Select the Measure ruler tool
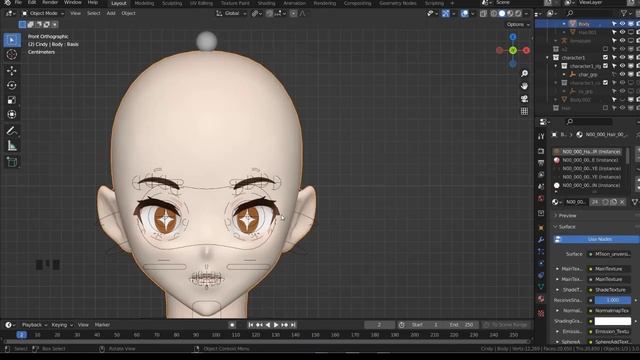640x360 pixels. (11, 146)
